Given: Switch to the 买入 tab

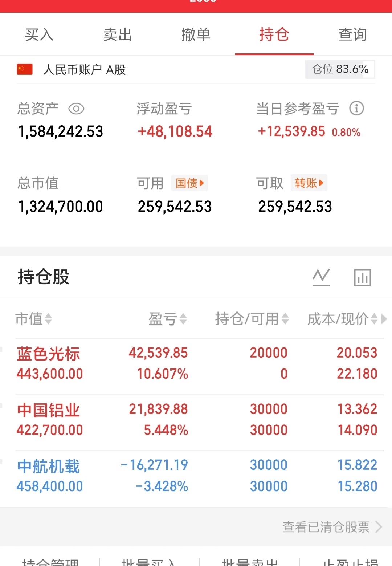Looking at the screenshot, I should pos(39,35).
